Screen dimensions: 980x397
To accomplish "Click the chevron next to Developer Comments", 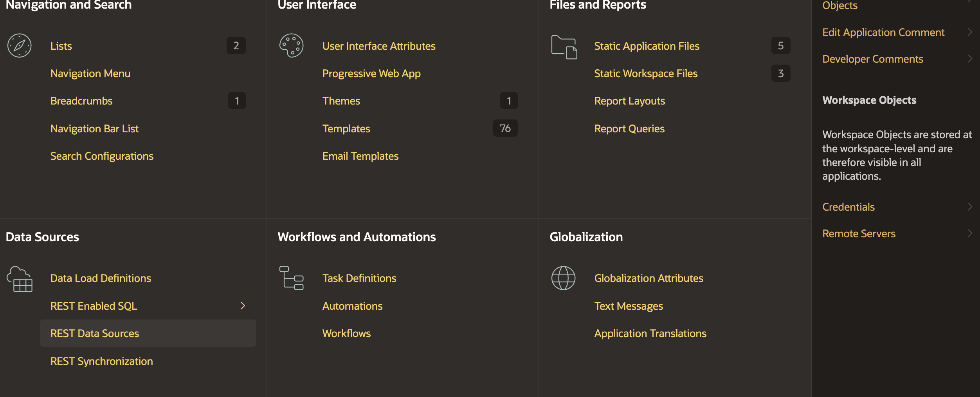I will (970, 59).
